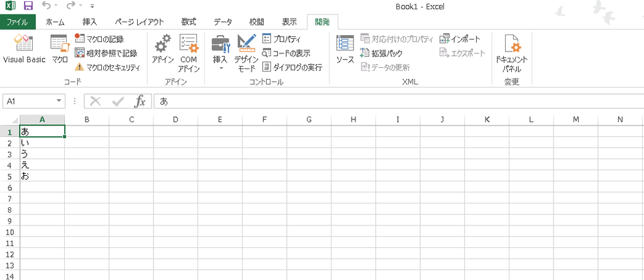
Task: Undo the last action
Action: point(46,6)
